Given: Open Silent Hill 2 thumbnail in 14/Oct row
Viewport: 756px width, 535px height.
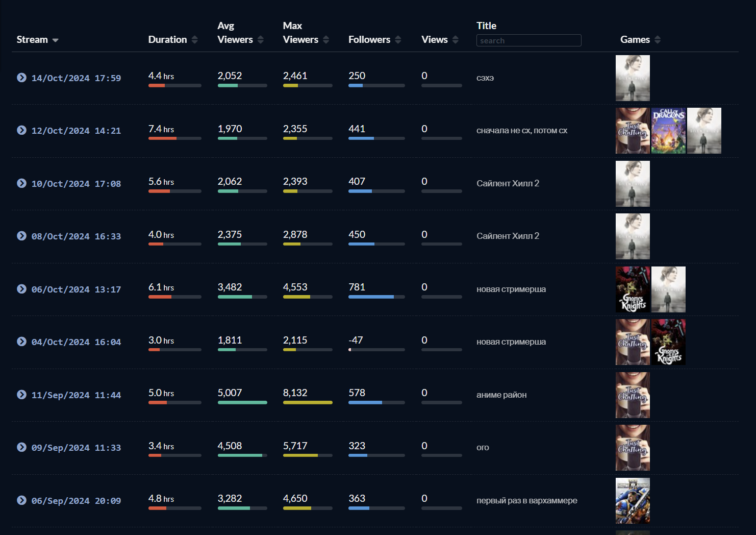Looking at the screenshot, I should [x=633, y=78].
